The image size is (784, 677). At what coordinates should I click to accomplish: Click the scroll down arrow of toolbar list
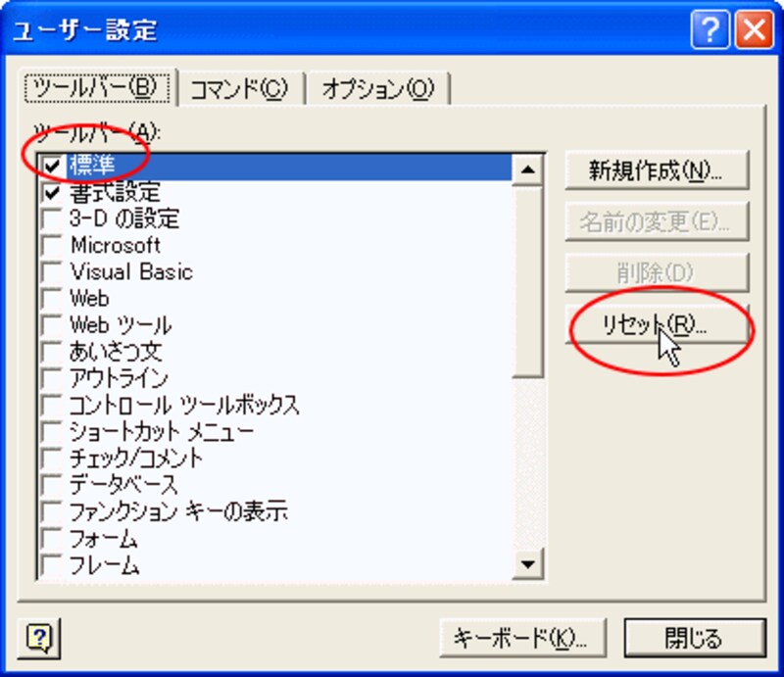point(527,565)
